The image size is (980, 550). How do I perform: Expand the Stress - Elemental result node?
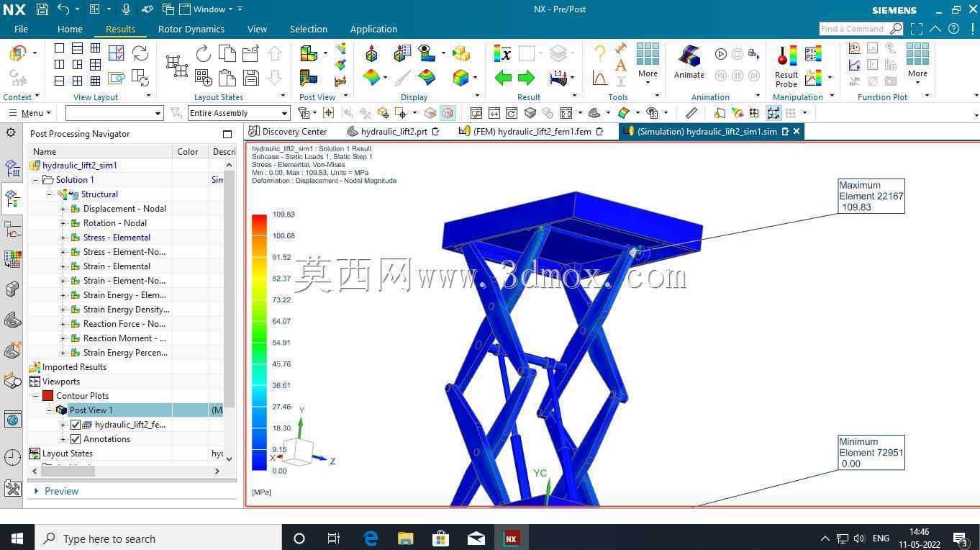(63, 238)
